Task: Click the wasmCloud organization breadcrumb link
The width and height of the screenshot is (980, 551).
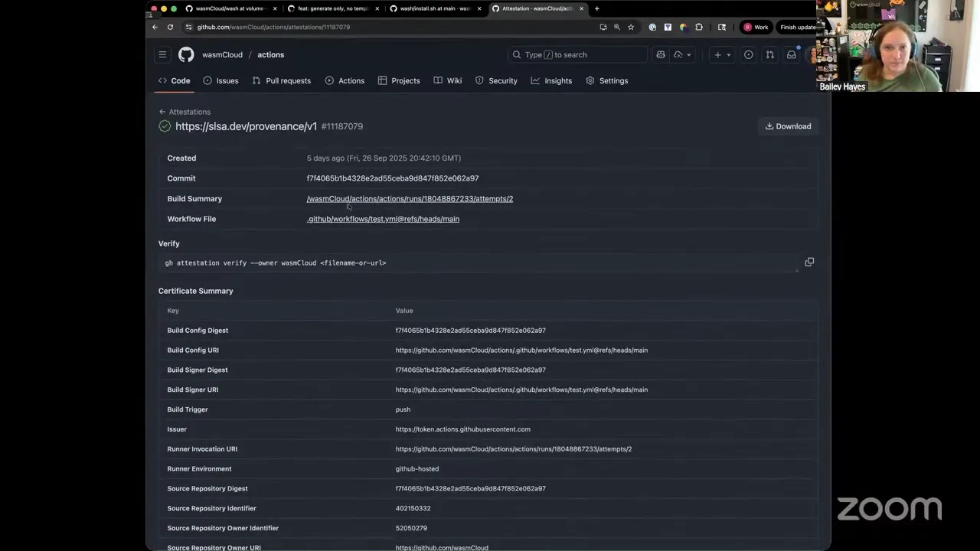Action: tap(222, 55)
